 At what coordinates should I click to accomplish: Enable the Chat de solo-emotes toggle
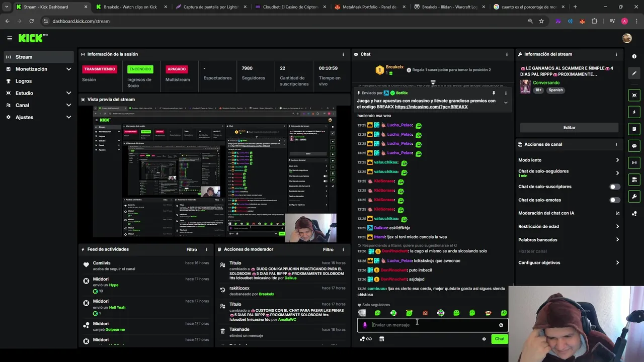point(615,200)
